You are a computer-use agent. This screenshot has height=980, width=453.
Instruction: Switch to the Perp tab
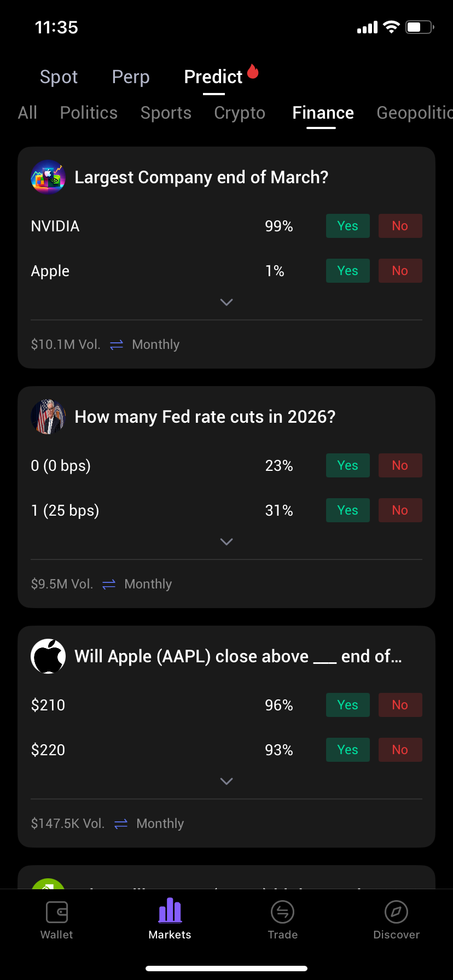point(131,77)
